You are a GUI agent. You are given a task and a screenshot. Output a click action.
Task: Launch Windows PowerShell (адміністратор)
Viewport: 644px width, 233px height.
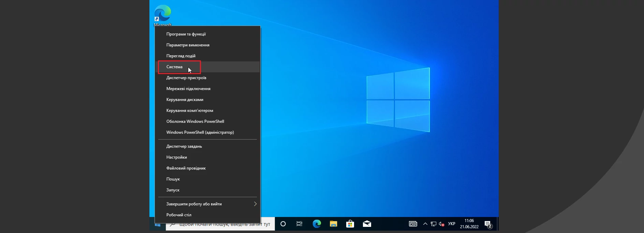[x=207, y=132]
